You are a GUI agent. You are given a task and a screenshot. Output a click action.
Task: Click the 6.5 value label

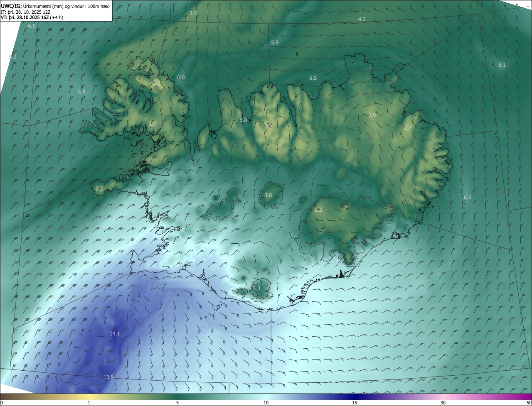[x=32, y=26]
